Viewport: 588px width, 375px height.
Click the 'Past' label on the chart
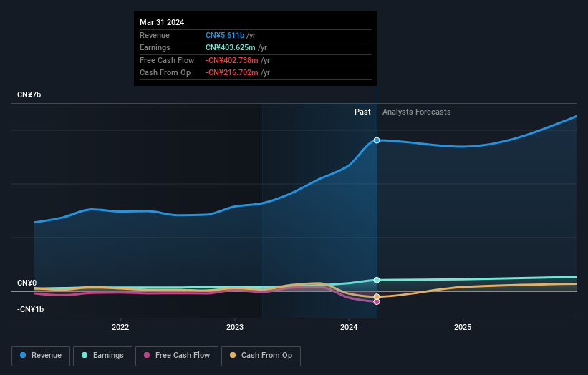[x=362, y=112]
